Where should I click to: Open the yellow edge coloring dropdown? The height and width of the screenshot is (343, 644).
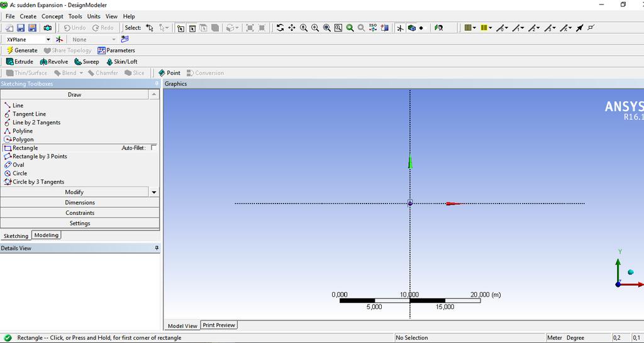coord(491,28)
